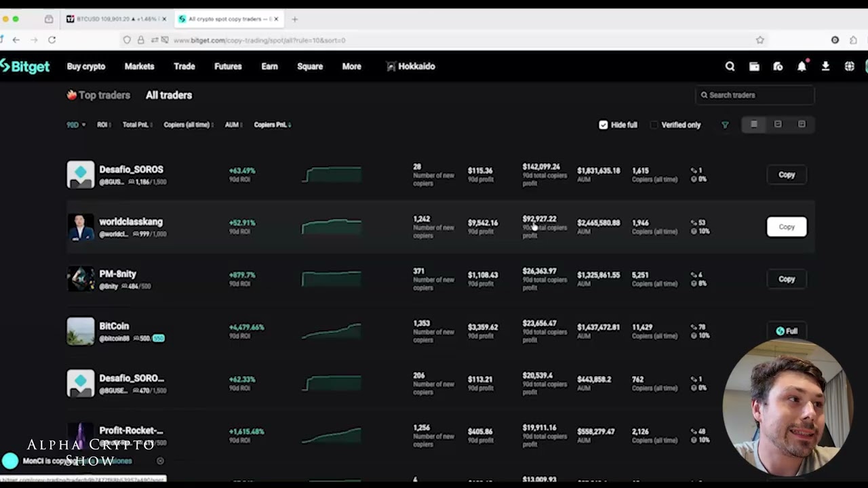Click worldclasskang's ROI chart sparkline
This screenshot has width=868, height=488.
[332, 226]
